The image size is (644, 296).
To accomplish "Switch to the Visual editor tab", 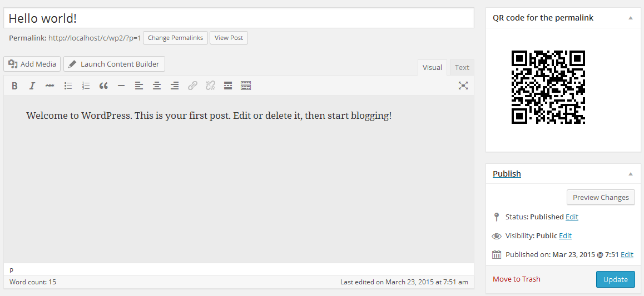I will pos(432,67).
